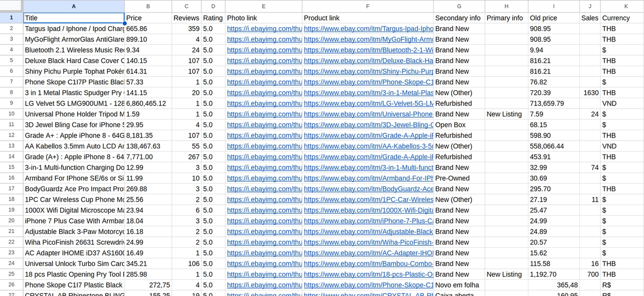The image size is (644, 296).
Task: Select the sales cell showing 1630
Action: (x=590, y=93)
